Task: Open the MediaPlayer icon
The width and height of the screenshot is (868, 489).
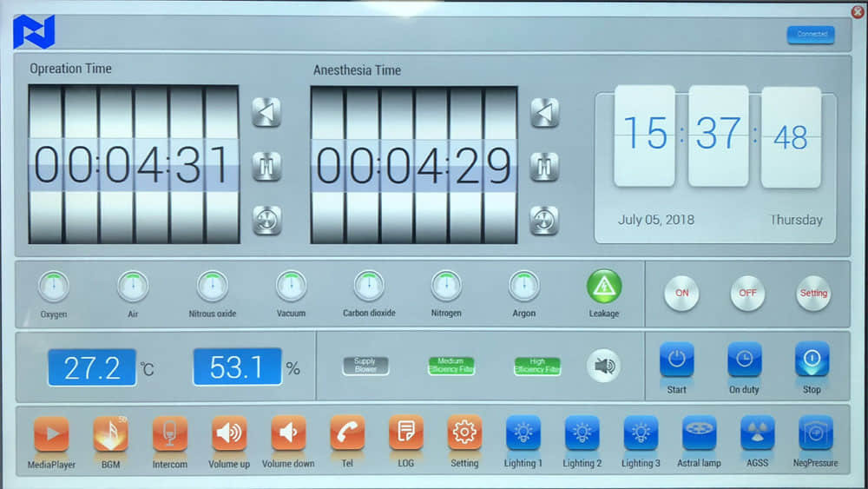Action: [x=51, y=433]
